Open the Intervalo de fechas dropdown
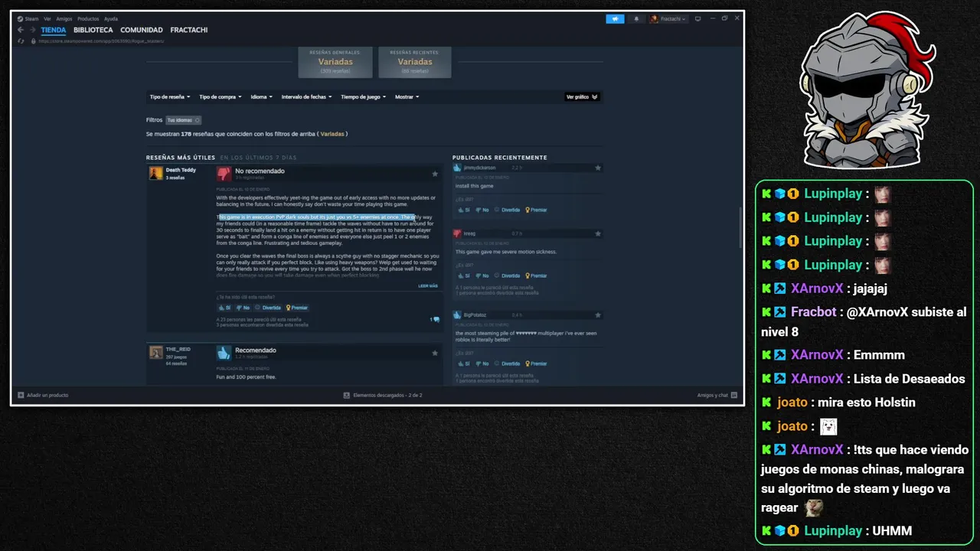The width and height of the screenshot is (980, 551). tap(306, 97)
